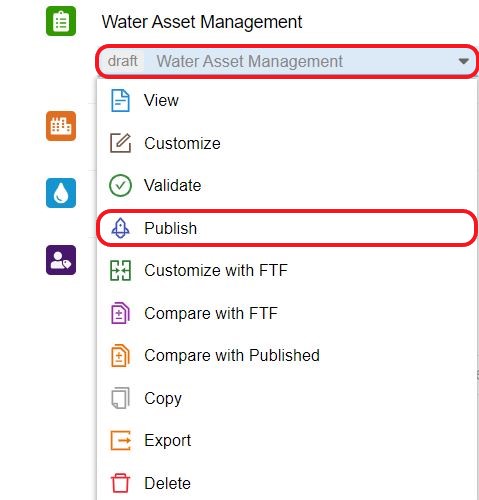Choose Compare with FTF option
Viewport: 479px width, 500px height.
pos(287,313)
